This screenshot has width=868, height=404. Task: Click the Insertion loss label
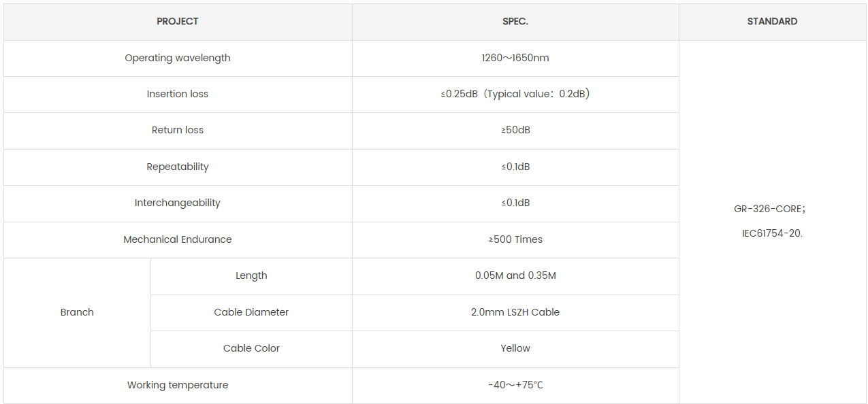click(178, 95)
